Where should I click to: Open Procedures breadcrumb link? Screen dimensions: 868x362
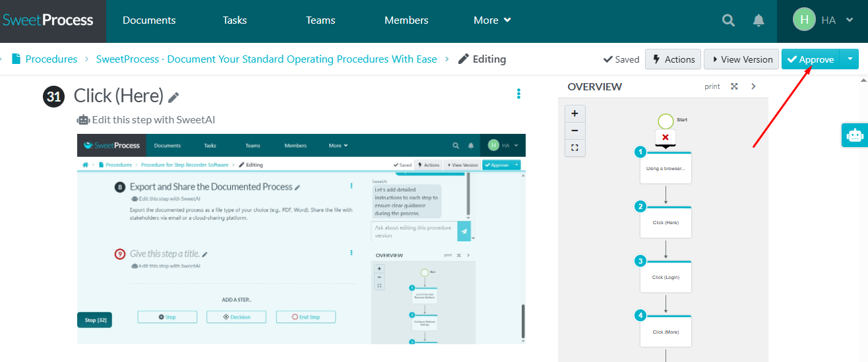(x=51, y=59)
